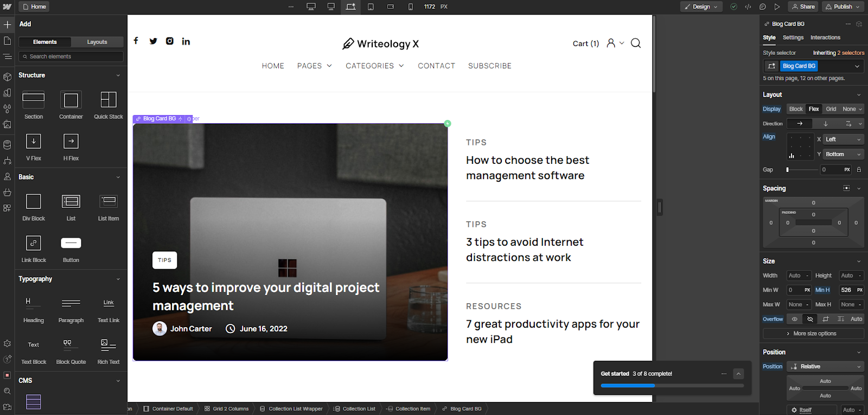The image size is (868, 415).
Task: Open the Align X Left dropdown
Action: (x=843, y=139)
